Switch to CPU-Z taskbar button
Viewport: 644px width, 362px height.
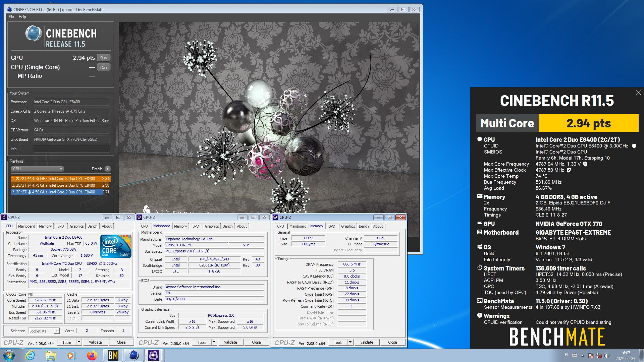coord(153,355)
